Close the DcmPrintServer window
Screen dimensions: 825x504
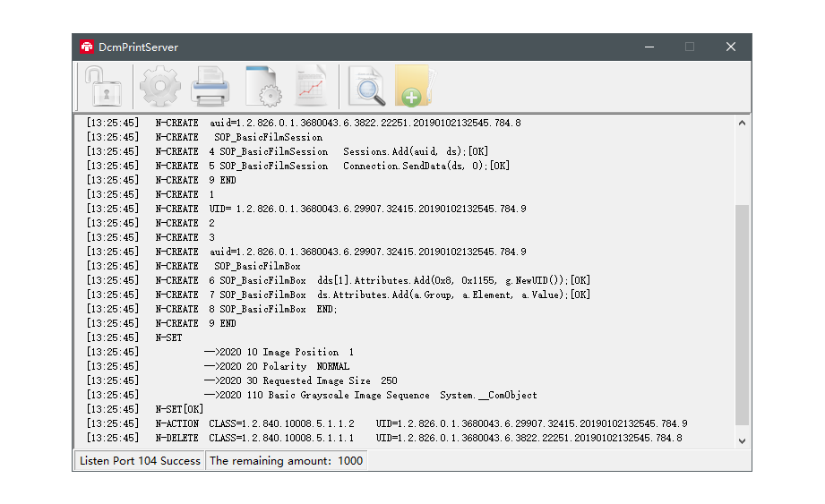point(731,47)
